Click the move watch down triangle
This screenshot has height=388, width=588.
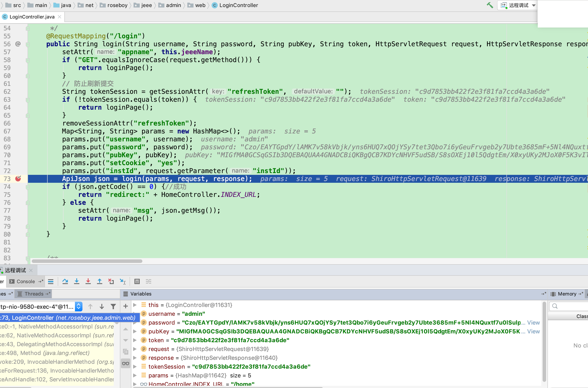pos(126,340)
